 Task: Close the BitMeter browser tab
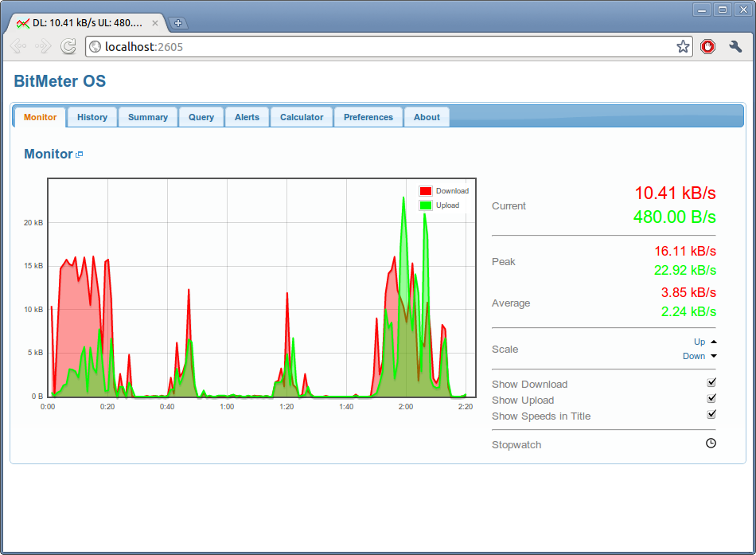pos(154,22)
